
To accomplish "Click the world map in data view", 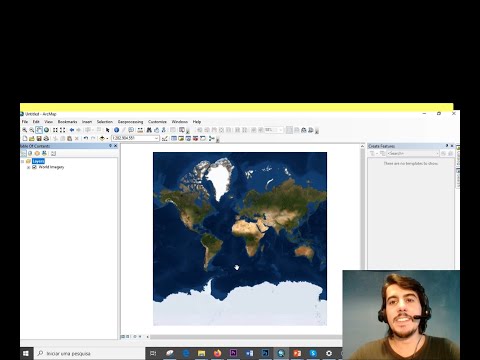I will (240, 239).
